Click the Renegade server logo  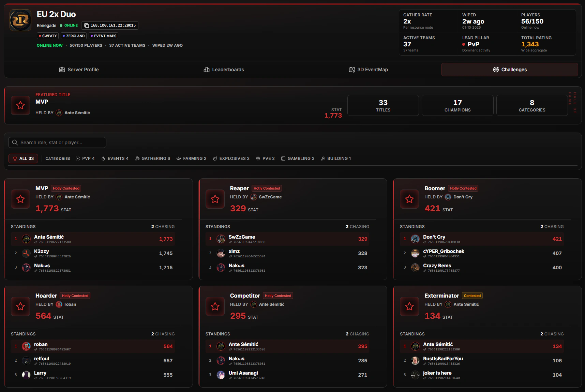(x=20, y=20)
